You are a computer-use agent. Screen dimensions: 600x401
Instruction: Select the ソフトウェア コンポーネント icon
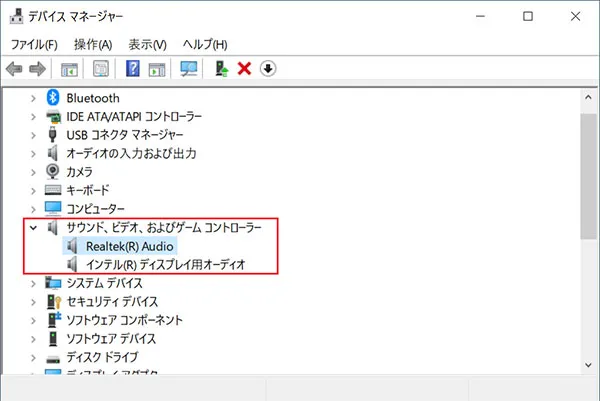(x=54, y=320)
